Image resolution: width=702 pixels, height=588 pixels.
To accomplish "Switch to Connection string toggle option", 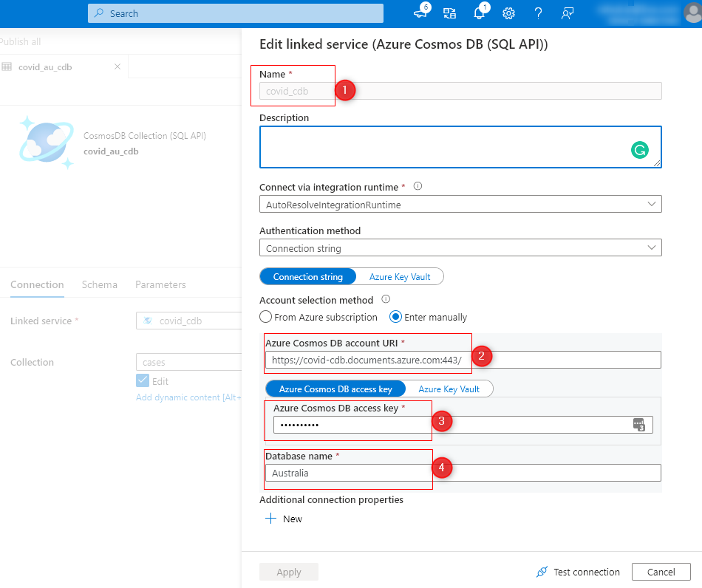I will pyautogui.click(x=308, y=276).
